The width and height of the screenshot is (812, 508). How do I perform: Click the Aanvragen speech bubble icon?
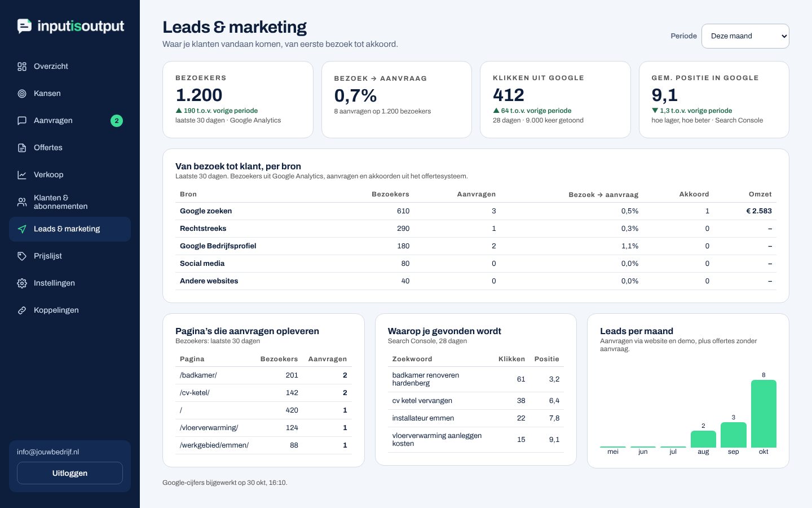tap(22, 121)
